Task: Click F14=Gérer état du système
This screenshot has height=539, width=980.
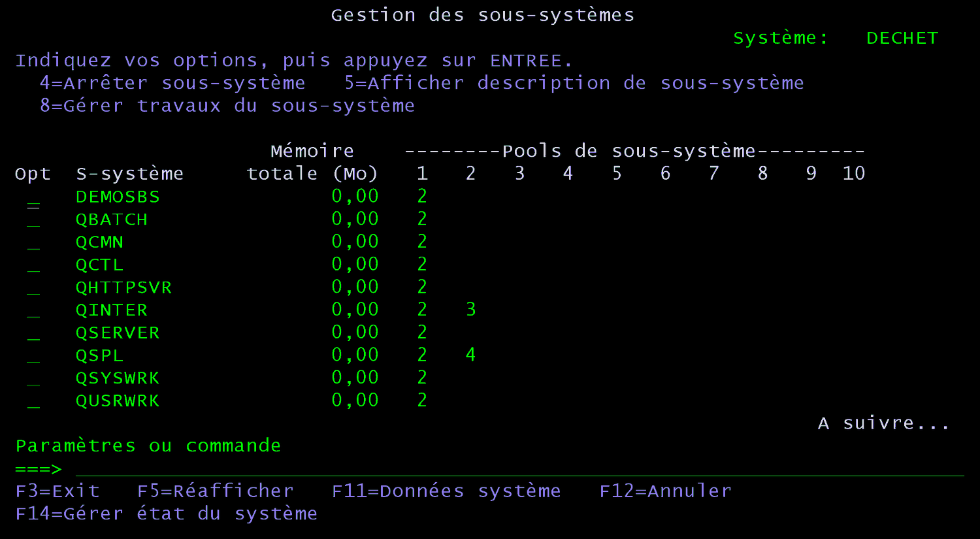Action: click(166, 514)
